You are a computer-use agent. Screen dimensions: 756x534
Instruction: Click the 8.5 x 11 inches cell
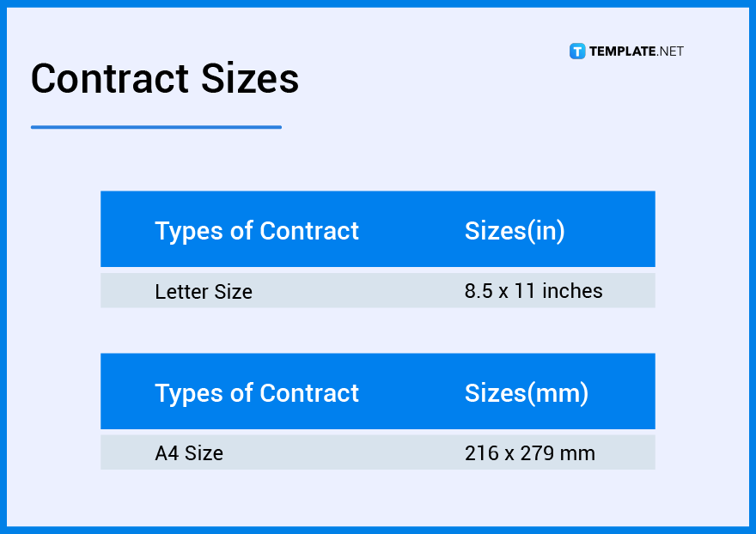pyautogui.click(x=533, y=291)
